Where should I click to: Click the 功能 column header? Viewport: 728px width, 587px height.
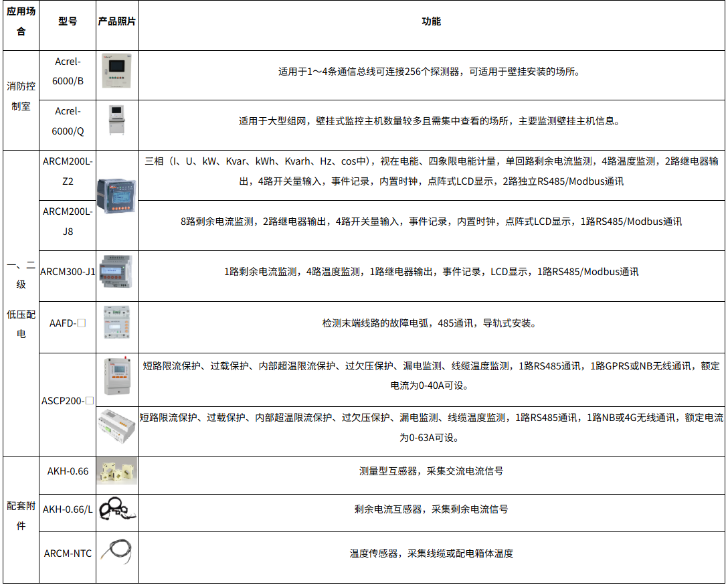[431, 21]
